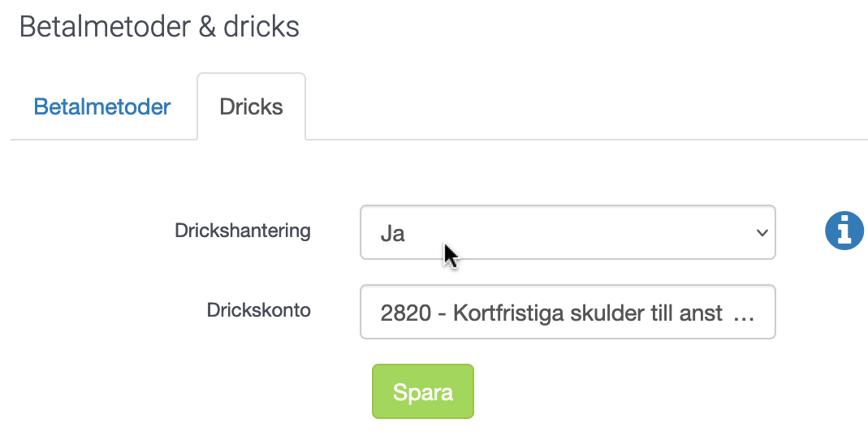Select the Dricks tab
This screenshot has width=868, height=436.
pyautogui.click(x=252, y=107)
